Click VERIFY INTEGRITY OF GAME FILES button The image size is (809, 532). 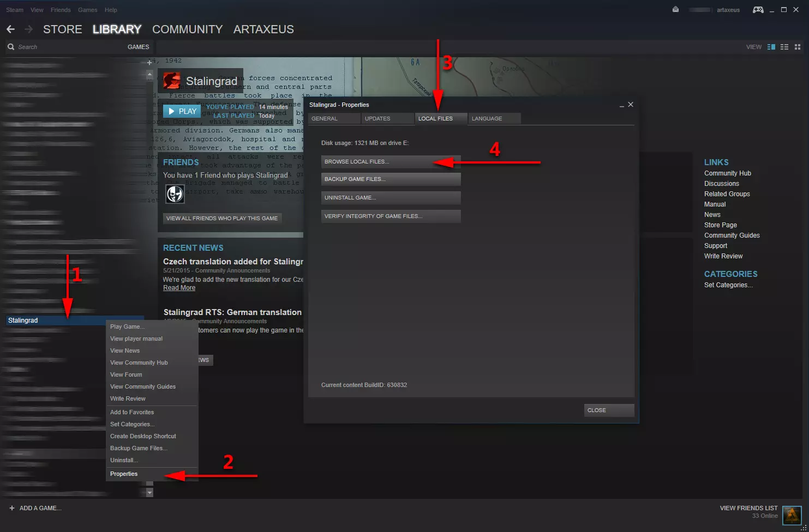(391, 216)
